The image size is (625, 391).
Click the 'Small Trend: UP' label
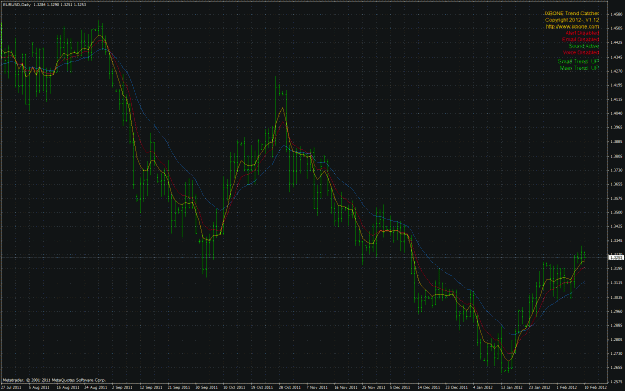578,61
